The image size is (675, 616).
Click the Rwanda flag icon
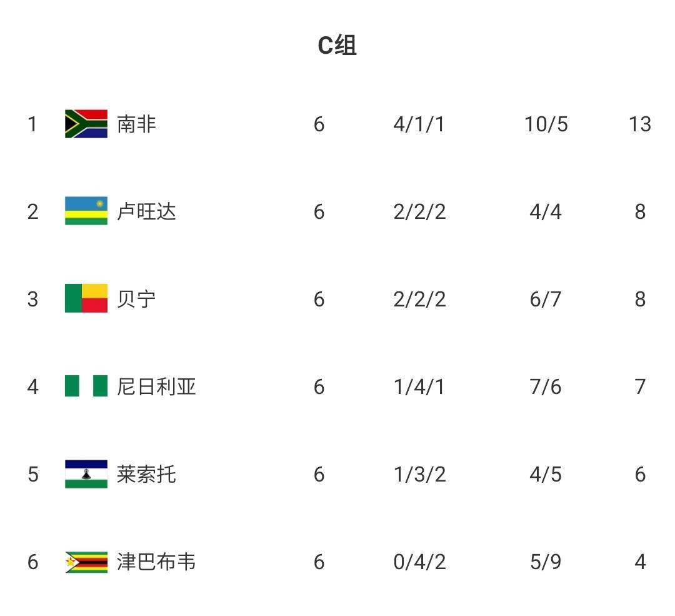pos(86,211)
